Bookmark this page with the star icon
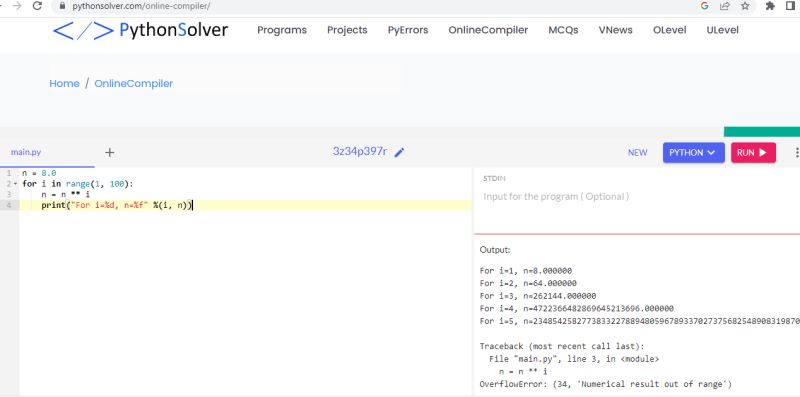Image resolution: width=800 pixels, height=397 pixels. tap(745, 6)
